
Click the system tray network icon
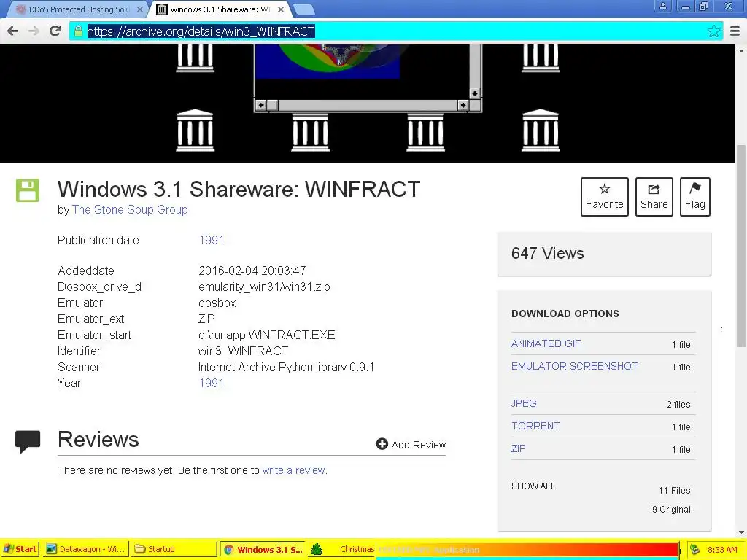(695, 550)
